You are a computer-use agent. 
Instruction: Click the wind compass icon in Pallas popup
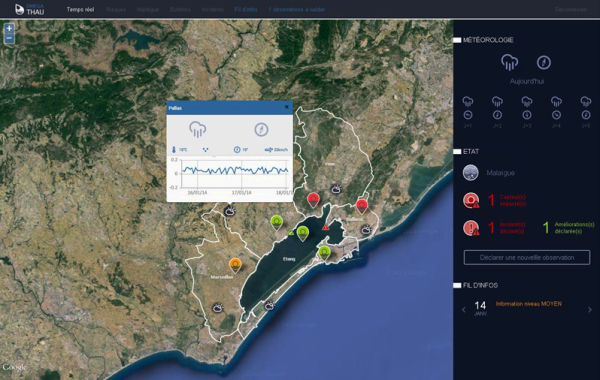(x=261, y=129)
